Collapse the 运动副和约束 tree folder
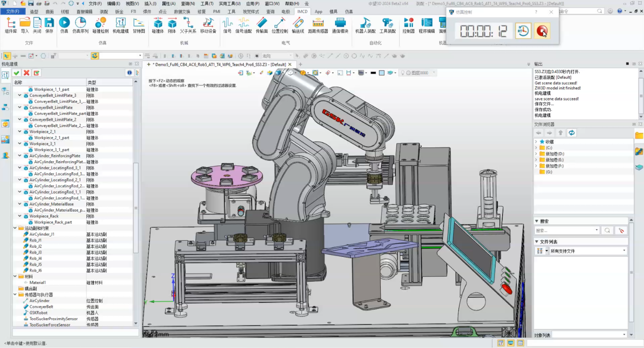This screenshot has height=348, width=644. [x=15, y=228]
